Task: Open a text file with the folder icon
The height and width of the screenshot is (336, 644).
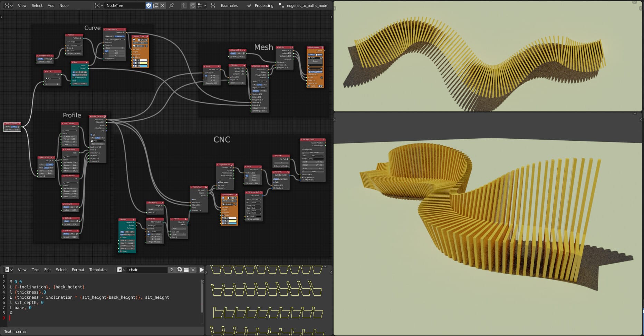Action: 186,270
